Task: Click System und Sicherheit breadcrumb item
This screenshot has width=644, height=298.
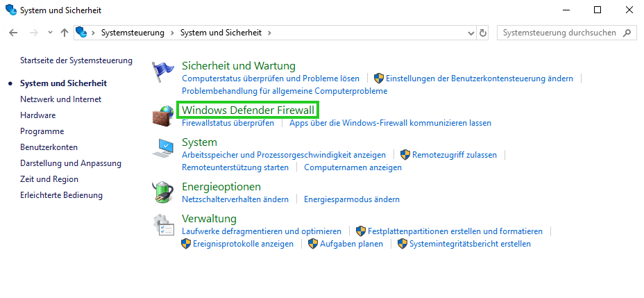Action: point(221,33)
